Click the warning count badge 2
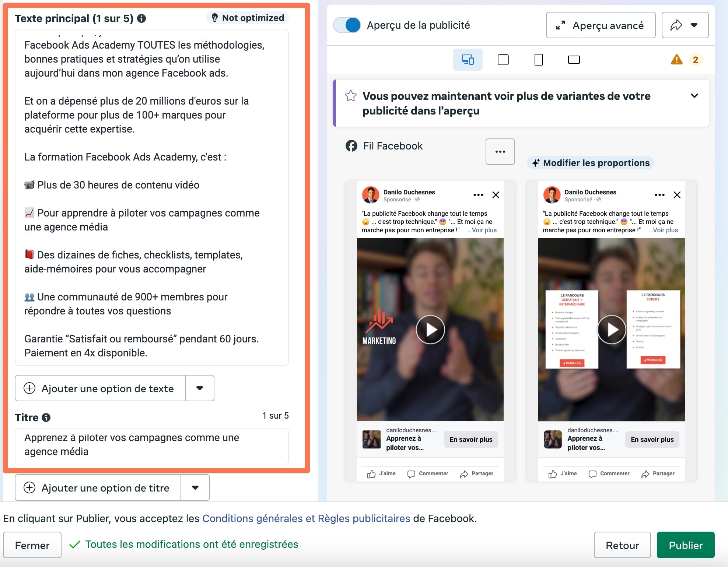The width and height of the screenshot is (728, 567). (695, 59)
